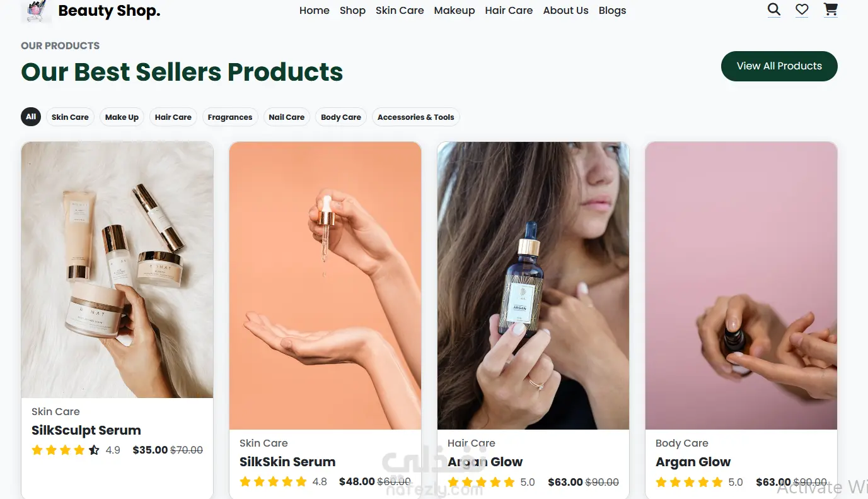The width and height of the screenshot is (868, 499).
Task: Click the search magnifier icon
Action: pos(773,9)
